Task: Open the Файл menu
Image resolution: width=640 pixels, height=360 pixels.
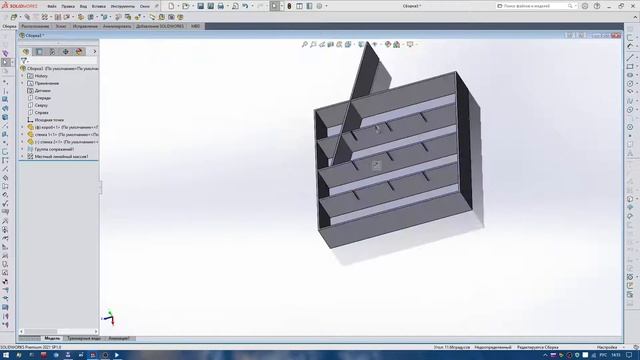Action: (x=52, y=7)
